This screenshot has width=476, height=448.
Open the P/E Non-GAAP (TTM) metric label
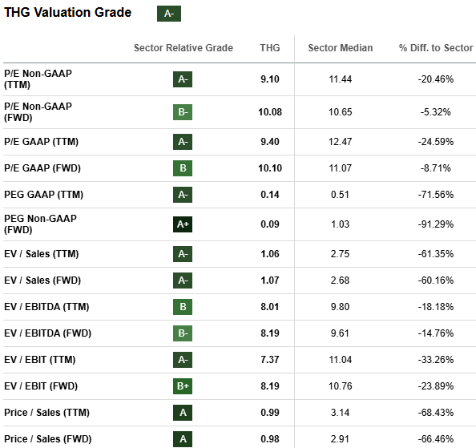click(38, 79)
